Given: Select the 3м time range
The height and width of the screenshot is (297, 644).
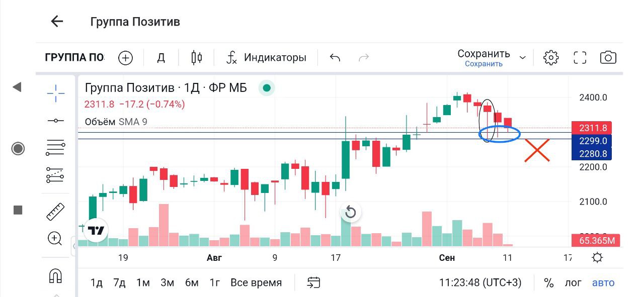Looking at the screenshot, I should click(167, 283).
